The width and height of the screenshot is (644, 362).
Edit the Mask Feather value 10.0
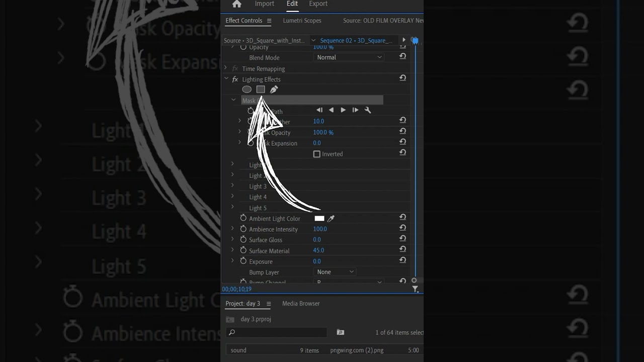(318, 121)
